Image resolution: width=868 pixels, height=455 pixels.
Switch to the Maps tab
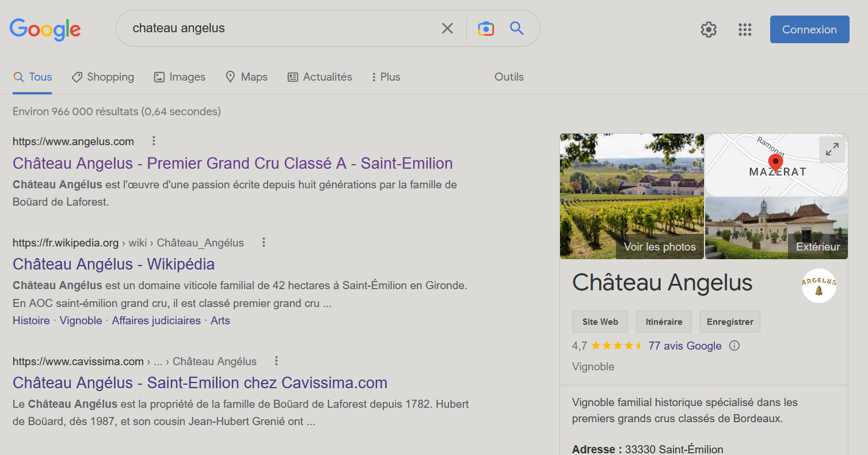pos(246,77)
